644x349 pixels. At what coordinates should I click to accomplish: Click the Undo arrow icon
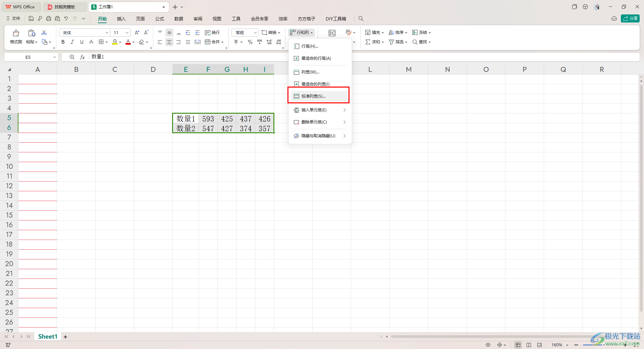66,19
